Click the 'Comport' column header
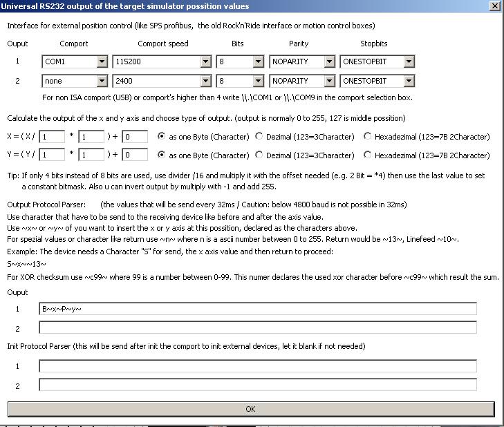504x427 pixels. [73, 44]
